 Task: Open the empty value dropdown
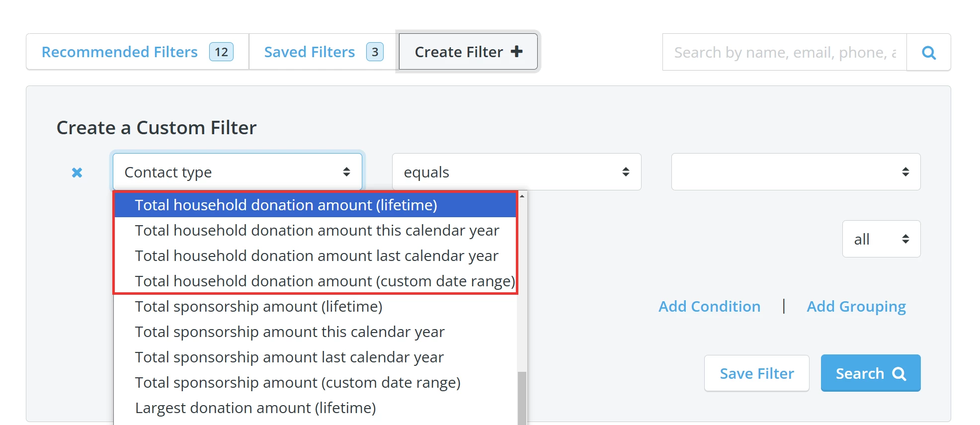tap(795, 172)
